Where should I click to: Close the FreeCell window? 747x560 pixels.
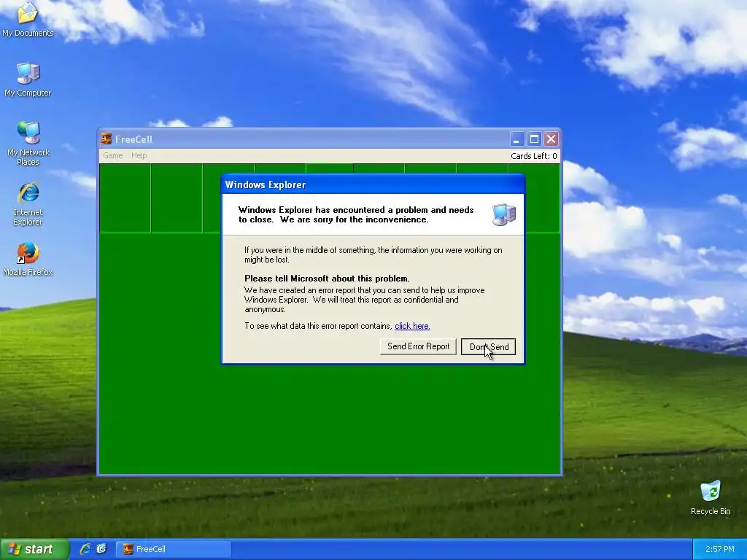(x=551, y=139)
